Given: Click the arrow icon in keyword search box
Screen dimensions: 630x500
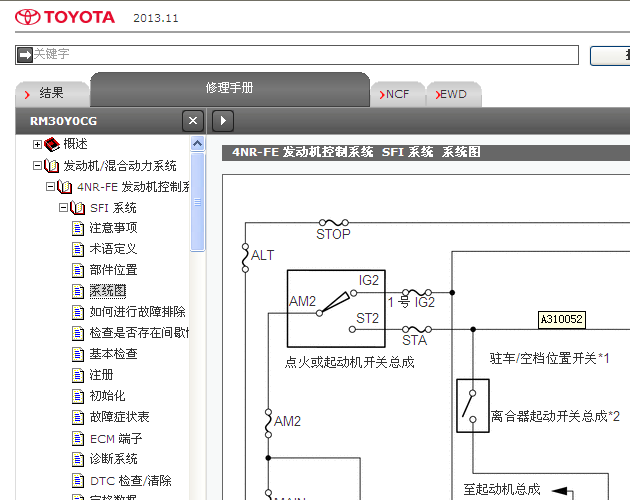Looking at the screenshot, I should click(25, 55).
